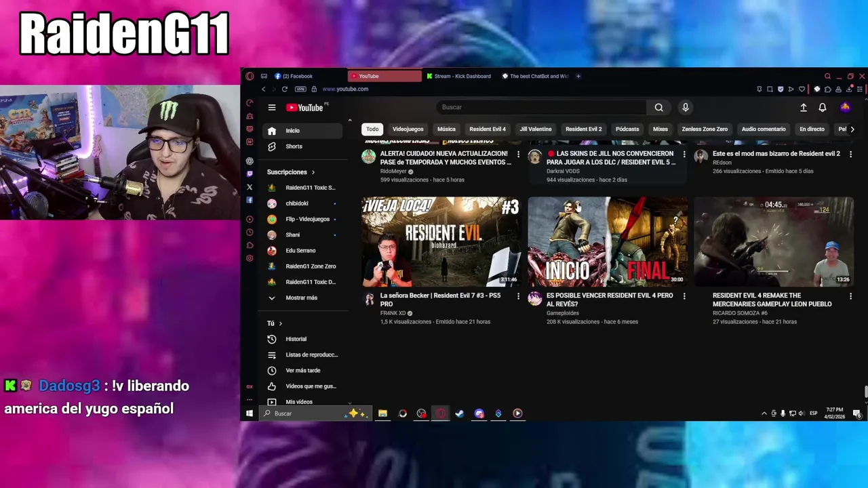Open X from the Opera sidebar

click(250, 187)
